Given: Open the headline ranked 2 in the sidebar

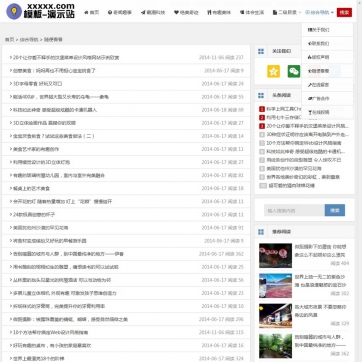Looking at the screenshot, I should 284,117.
